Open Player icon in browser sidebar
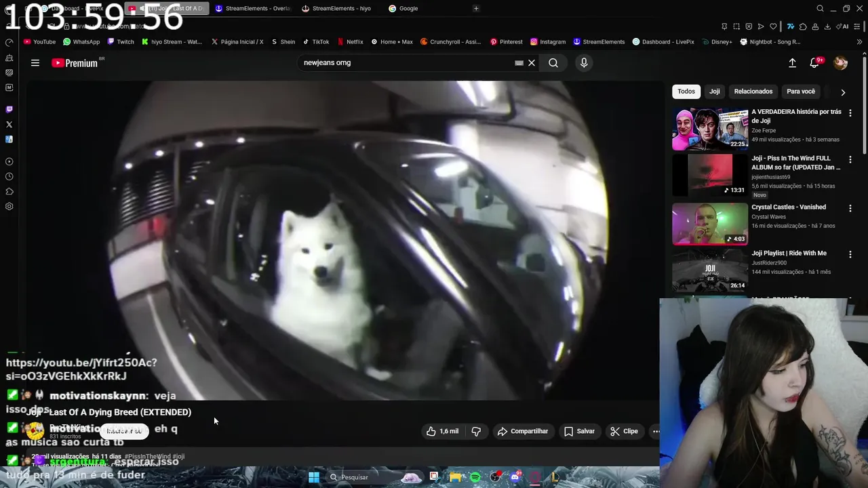The image size is (868, 488). pyautogui.click(x=9, y=161)
